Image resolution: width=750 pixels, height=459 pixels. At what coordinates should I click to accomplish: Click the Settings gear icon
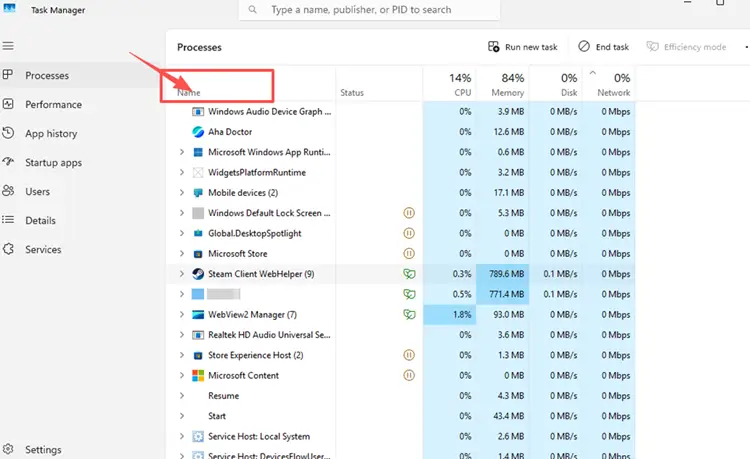coord(8,449)
